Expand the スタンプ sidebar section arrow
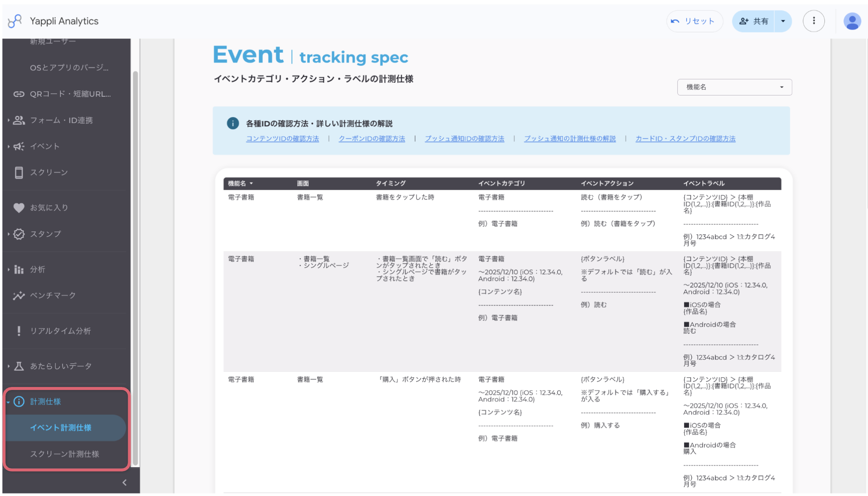This screenshot has width=868, height=496. [8, 234]
